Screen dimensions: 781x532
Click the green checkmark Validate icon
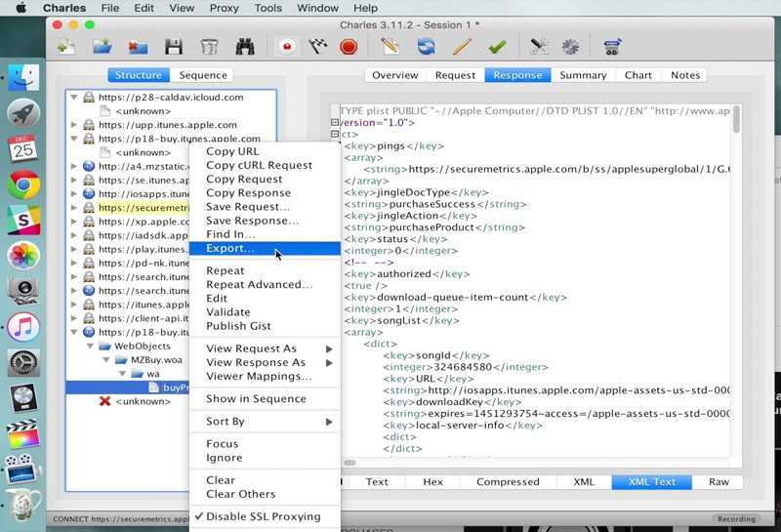tap(497, 47)
